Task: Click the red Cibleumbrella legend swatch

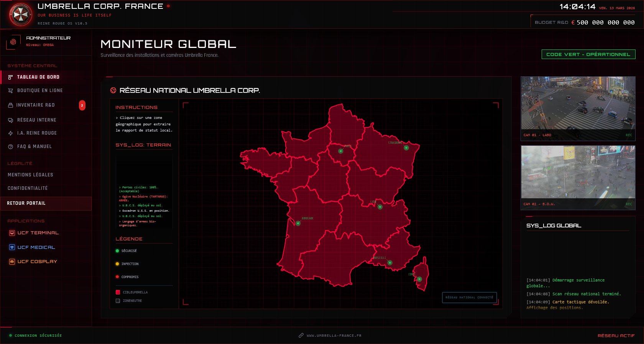Action: (x=118, y=292)
